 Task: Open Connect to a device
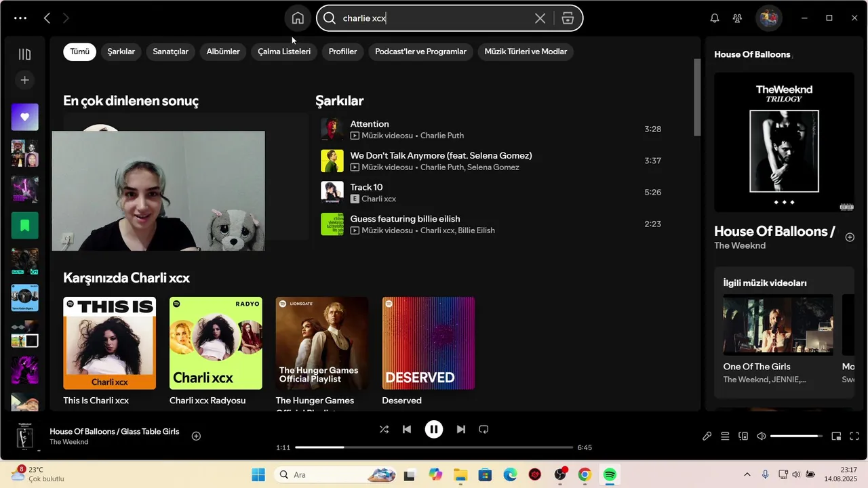pos(743,436)
